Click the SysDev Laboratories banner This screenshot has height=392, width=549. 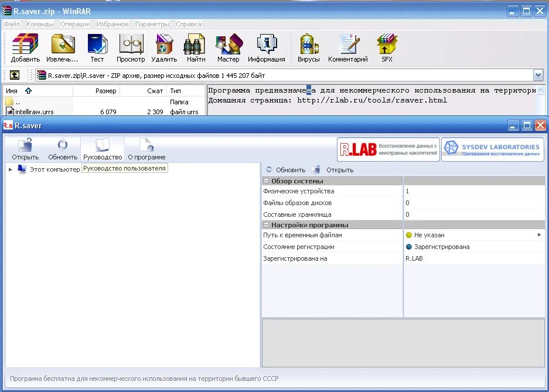click(493, 149)
